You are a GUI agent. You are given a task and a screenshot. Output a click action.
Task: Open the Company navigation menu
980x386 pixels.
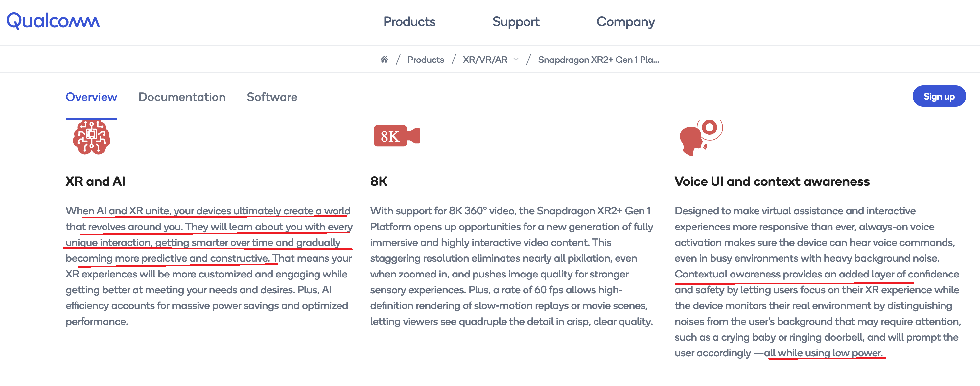625,22
